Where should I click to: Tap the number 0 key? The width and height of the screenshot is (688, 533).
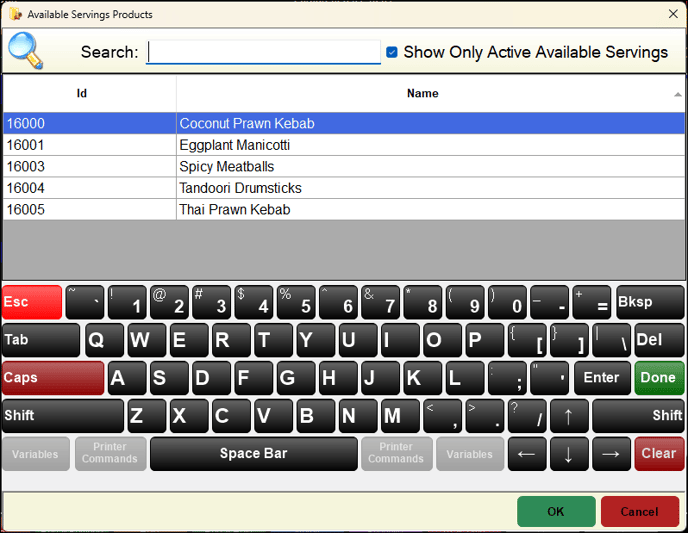tap(507, 302)
